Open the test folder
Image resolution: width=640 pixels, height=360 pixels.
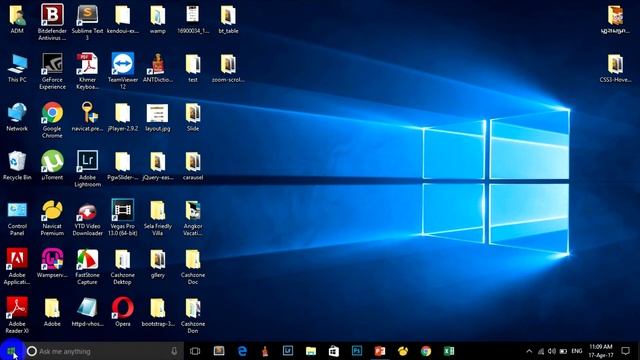click(x=193, y=68)
